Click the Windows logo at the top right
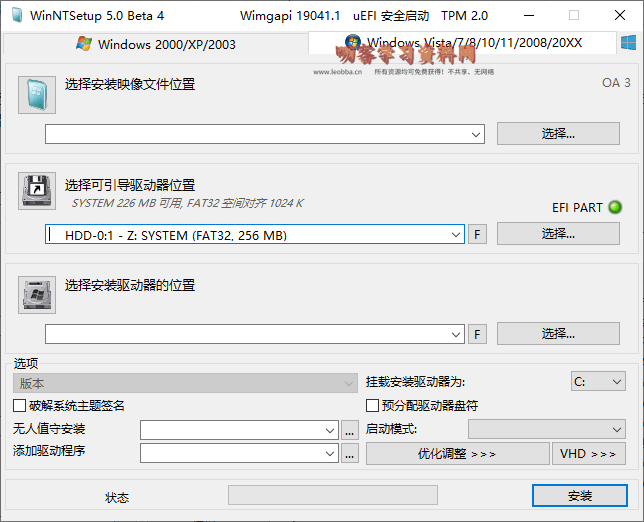The image size is (644, 522). click(629, 44)
